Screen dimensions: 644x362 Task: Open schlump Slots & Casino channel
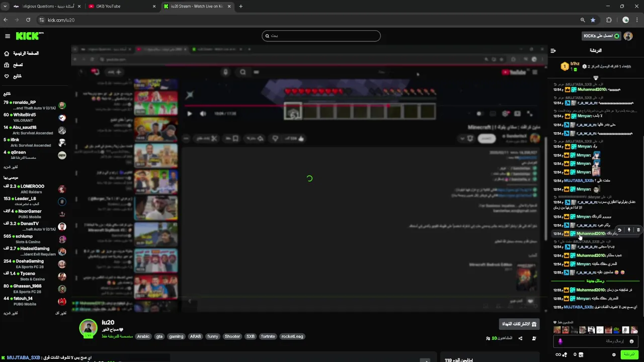coord(35,239)
